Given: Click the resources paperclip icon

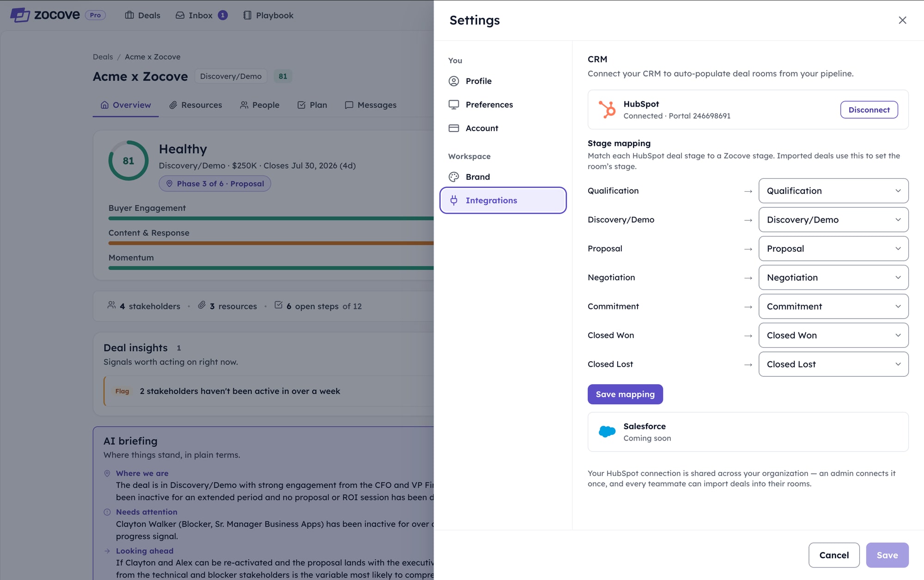Looking at the screenshot, I should pyautogui.click(x=202, y=305).
